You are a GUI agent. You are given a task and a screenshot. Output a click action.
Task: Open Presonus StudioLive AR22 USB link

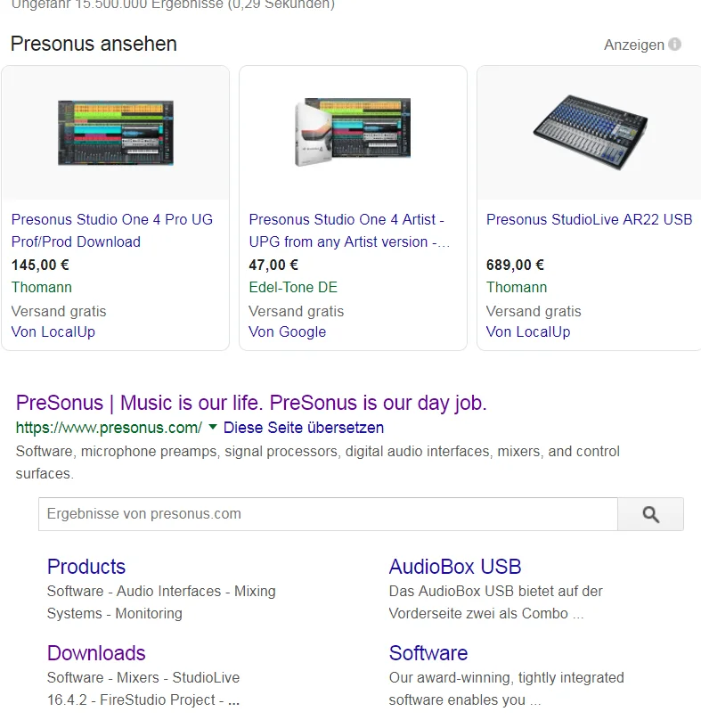pyautogui.click(x=589, y=219)
